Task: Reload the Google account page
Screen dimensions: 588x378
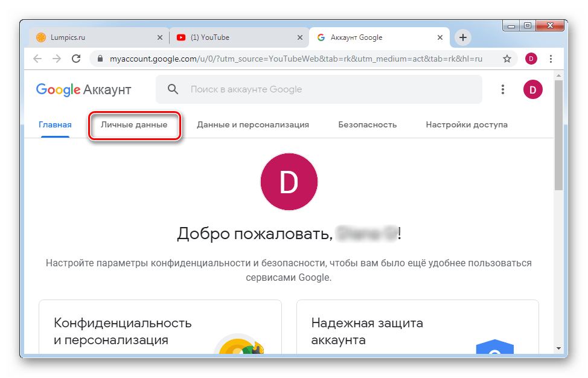Action: (76, 59)
